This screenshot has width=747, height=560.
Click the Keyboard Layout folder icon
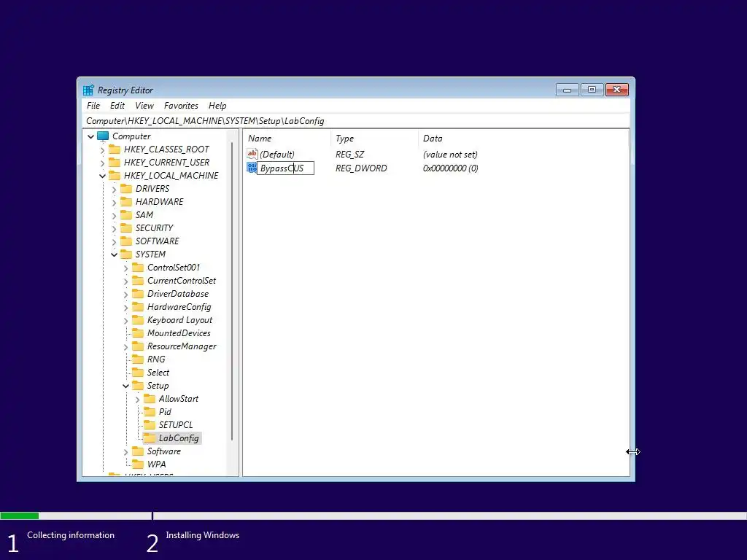click(138, 320)
